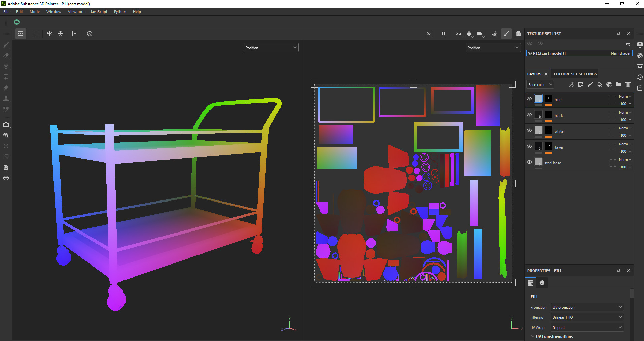
Task: Open blend mode dropdown for blue layer
Action: click(x=625, y=96)
